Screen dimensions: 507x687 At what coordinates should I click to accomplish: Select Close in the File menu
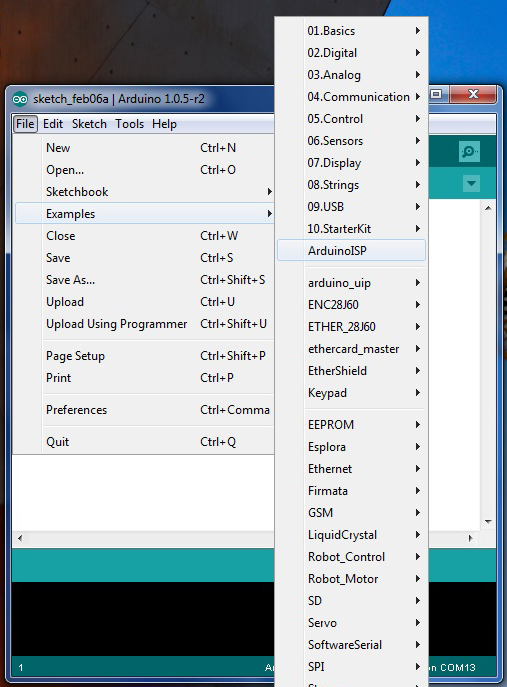tap(145, 236)
